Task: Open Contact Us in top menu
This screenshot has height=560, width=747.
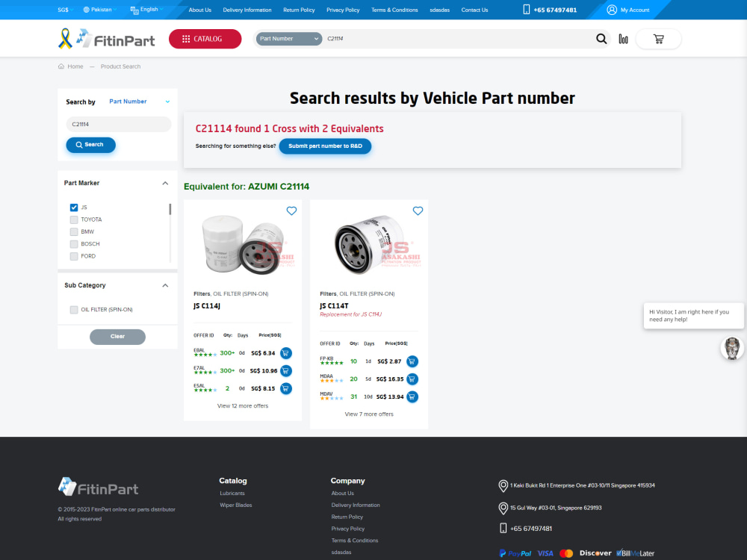Action: point(474,10)
